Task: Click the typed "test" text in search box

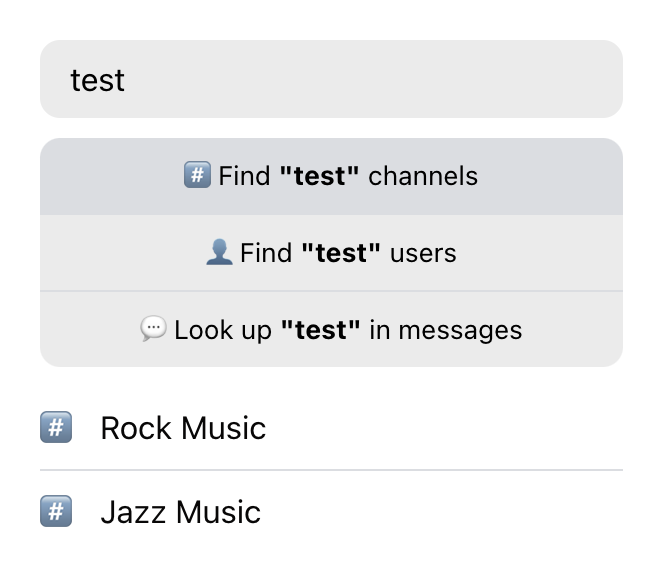Action: [x=97, y=80]
